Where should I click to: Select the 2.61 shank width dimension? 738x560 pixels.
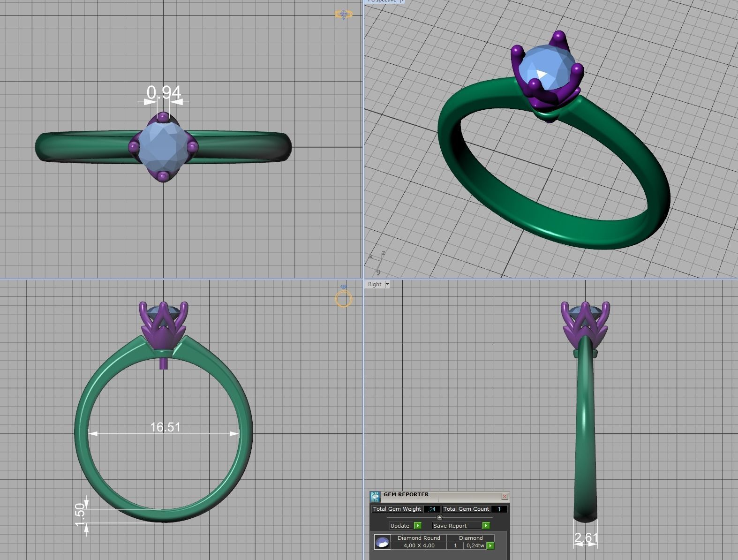coord(586,537)
